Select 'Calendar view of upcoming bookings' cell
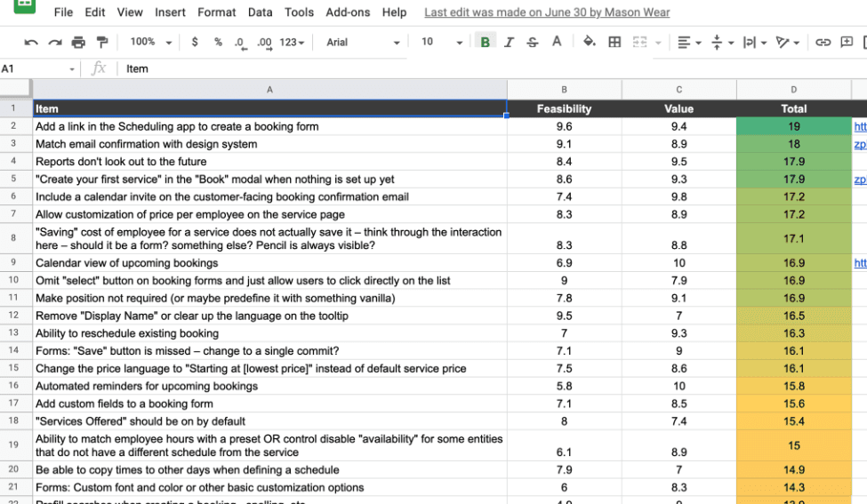The width and height of the screenshot is (867, 504). (269, 263)
